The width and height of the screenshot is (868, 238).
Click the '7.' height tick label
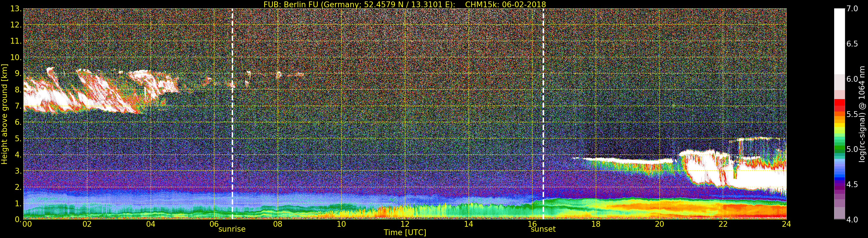pyautogui.click(x=18, y=106)
